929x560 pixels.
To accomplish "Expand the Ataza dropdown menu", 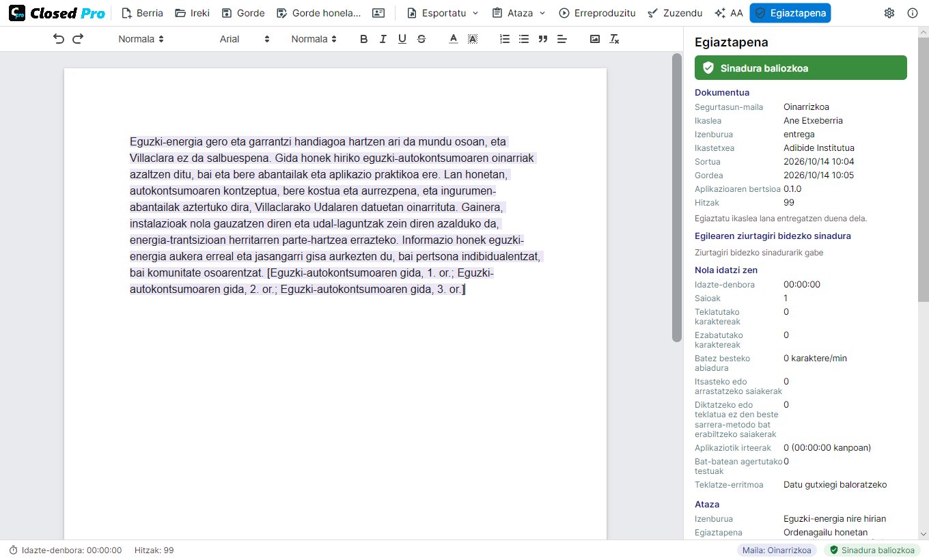I will click(x=518, y=13).
